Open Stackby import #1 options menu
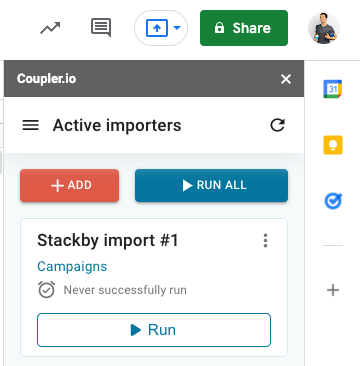Image resolution: width=360 pixels, height=366 pixels. (x=265, y=240)
